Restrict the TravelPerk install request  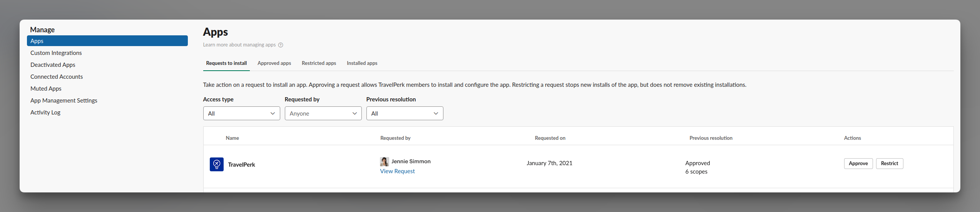(x=890, y=163)
